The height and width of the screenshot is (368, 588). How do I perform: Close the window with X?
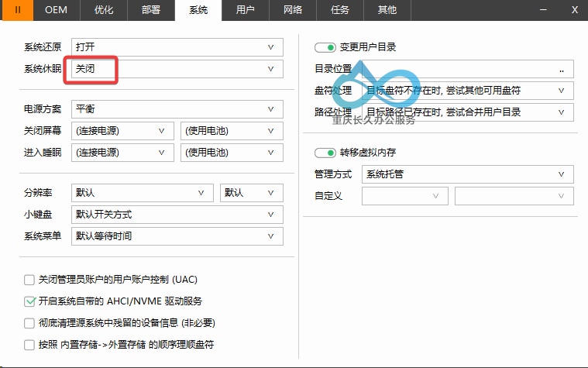click(x=575, y=10)
